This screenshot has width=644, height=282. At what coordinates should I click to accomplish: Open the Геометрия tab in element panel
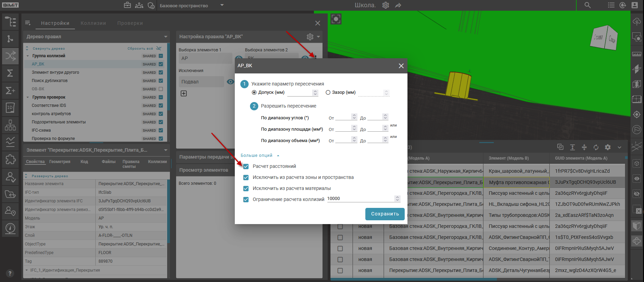point(60,162)
